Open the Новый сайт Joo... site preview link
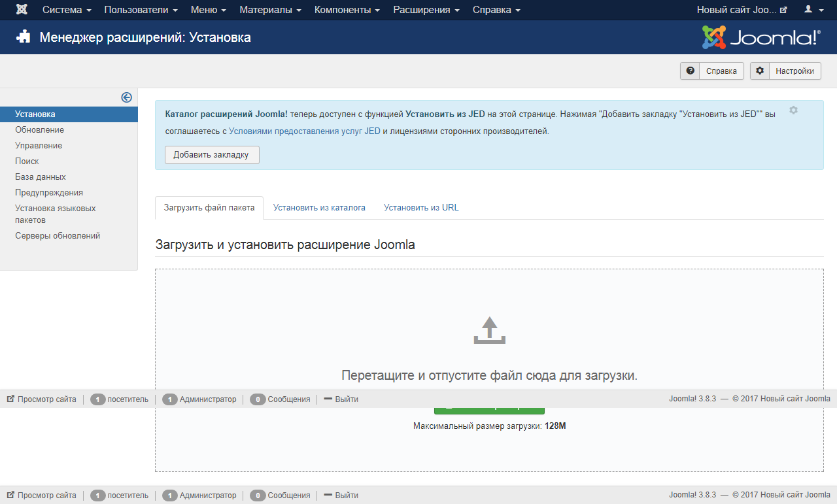Viewport: 837px width, 504px height. pos(742,10)
